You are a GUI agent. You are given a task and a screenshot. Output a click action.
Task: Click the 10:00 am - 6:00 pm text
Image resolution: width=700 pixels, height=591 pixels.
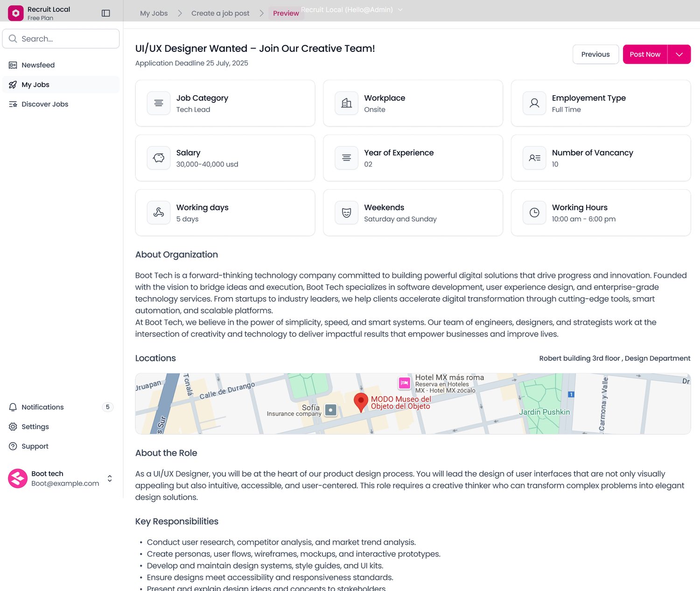coord(584,219)
